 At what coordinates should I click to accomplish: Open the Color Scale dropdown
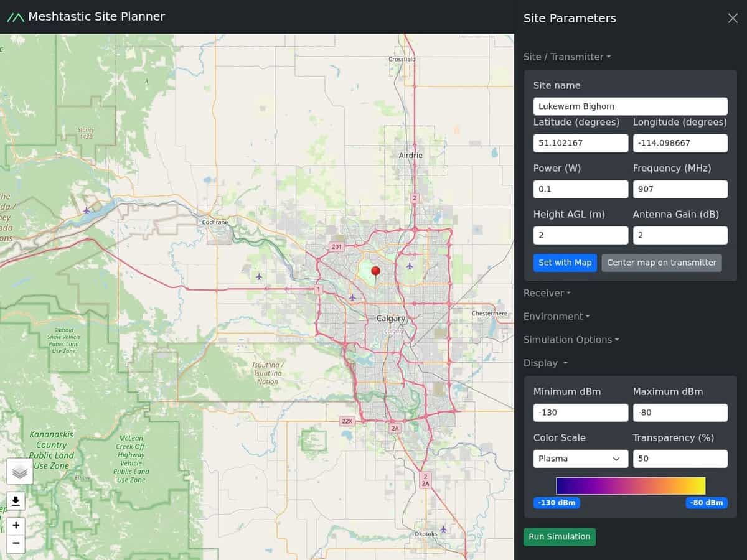(x=581, y=459)
